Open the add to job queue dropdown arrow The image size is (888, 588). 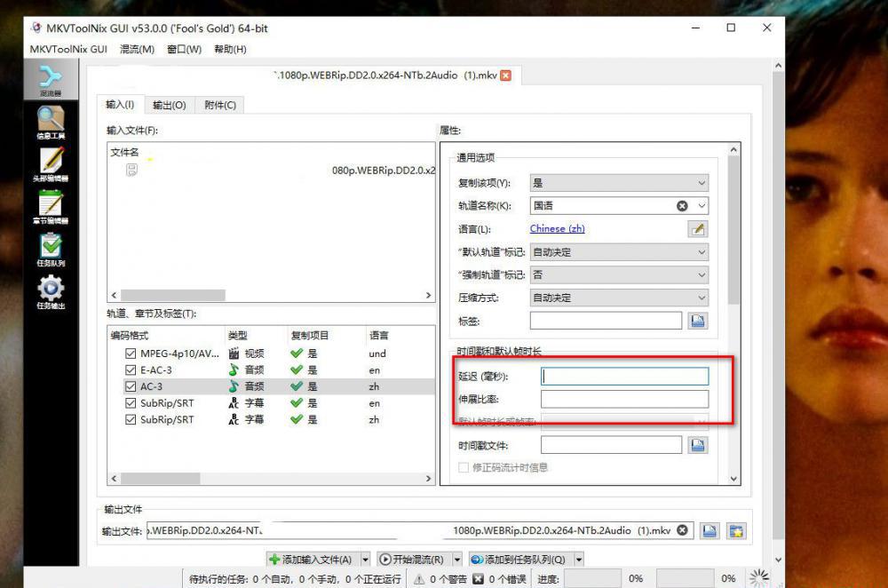579,560
